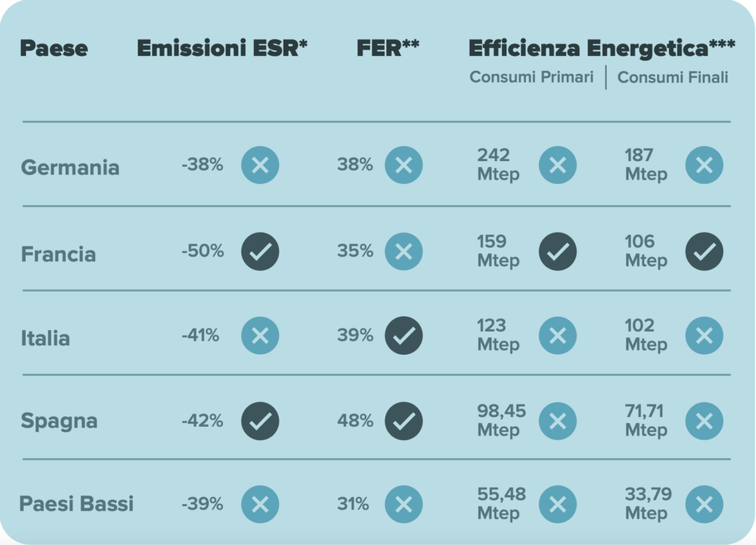Click the X icon beside 102 Mtep
The width and height of the screenshot is (756, 545).
click(704, 336)
